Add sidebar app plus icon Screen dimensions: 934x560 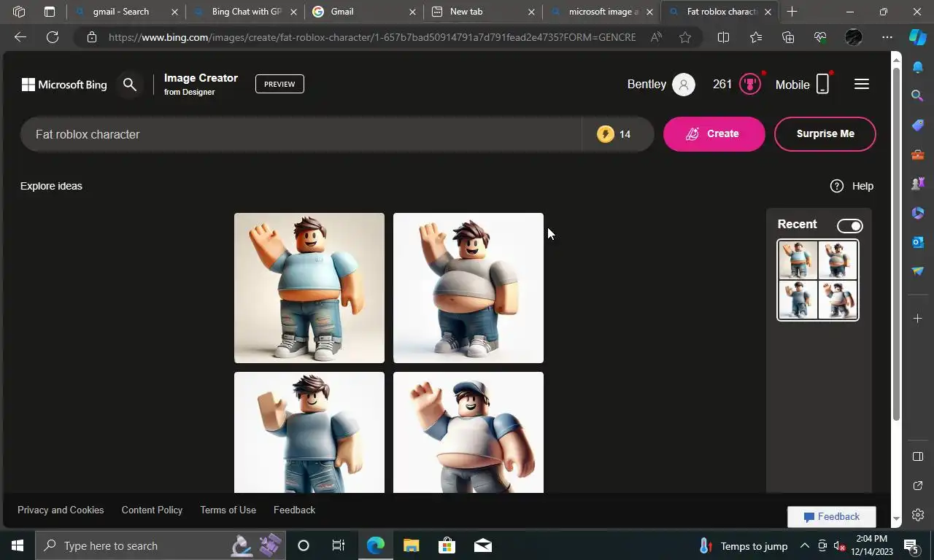pos(918,319)
